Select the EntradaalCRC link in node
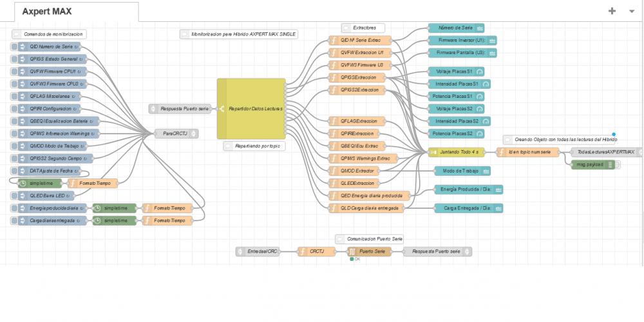The image size is (644, 322). click(258, 251)
